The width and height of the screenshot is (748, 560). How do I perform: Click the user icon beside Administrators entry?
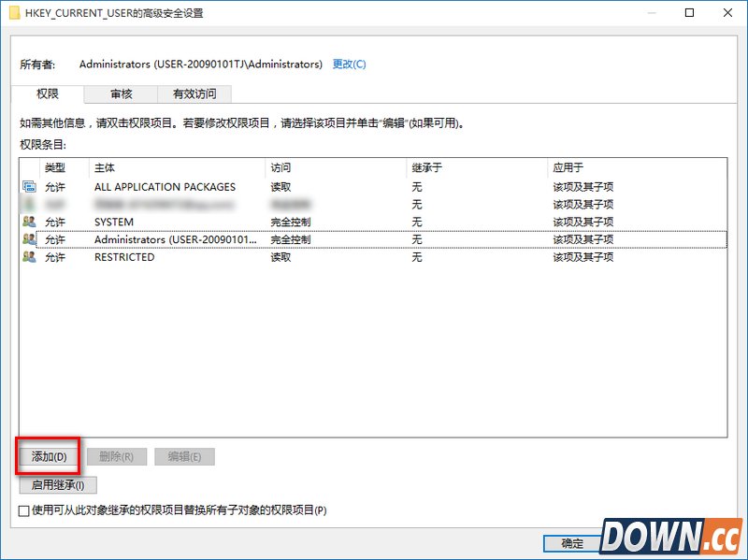[29, 239]
